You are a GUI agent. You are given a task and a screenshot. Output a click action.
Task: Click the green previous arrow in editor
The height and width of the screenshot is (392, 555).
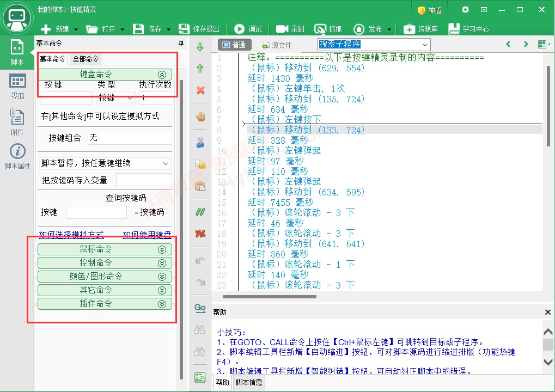pyautogui.click(x=508, y=44)
